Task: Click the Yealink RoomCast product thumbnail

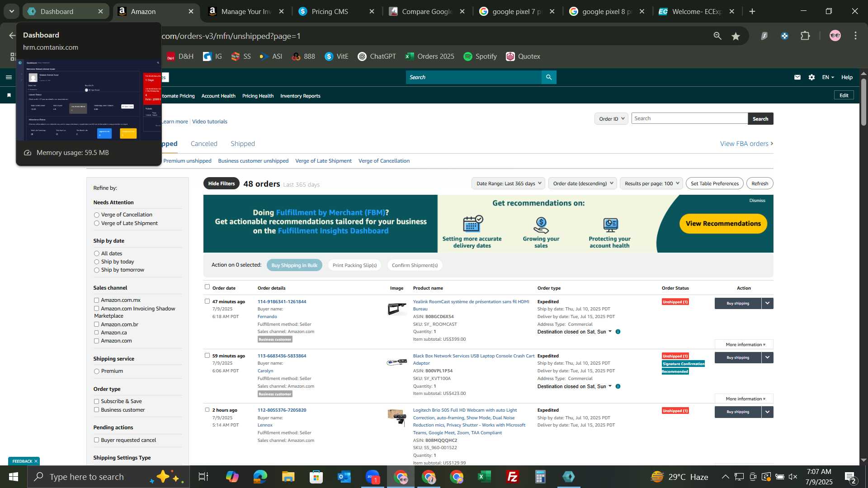Action: pos(396,309)
